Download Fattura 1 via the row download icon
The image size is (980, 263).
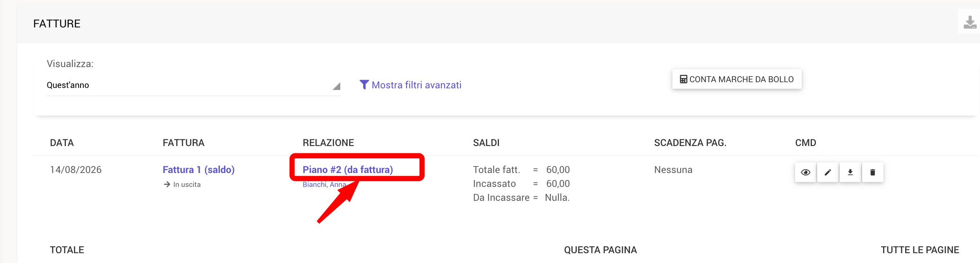click(x=850, y=172)
